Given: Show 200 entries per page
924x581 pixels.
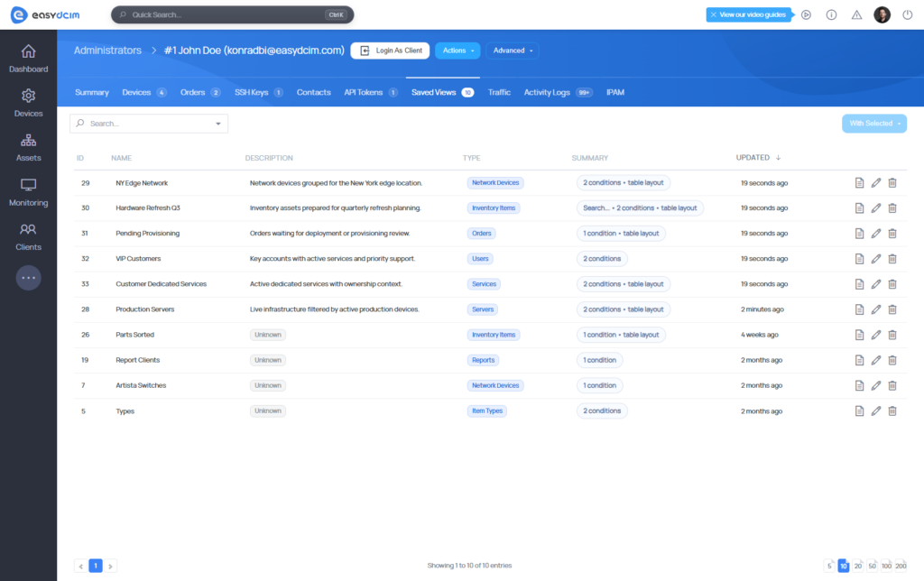Looking at the screenshot, I should click(901, 566).
